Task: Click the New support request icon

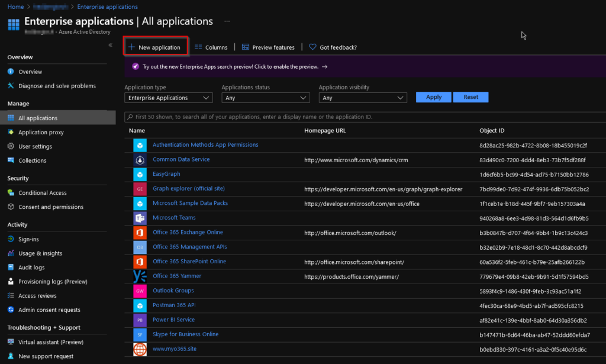Action: 11,356
